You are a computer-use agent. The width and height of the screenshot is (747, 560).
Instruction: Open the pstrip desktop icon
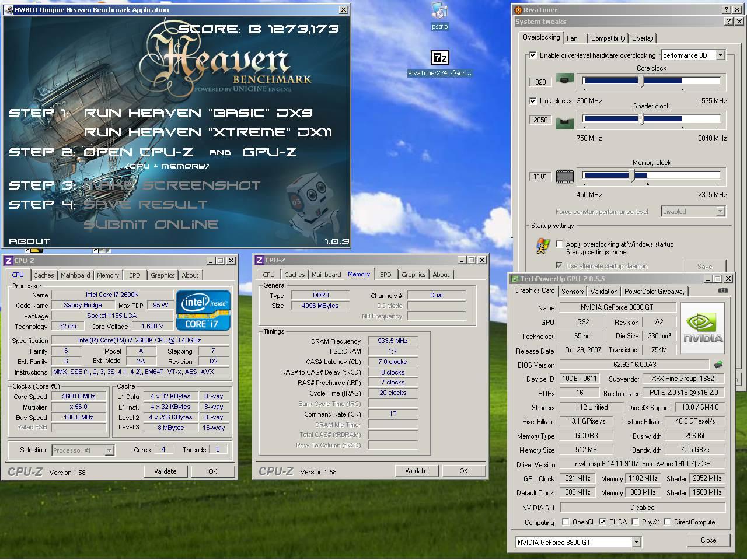pyautogui.click(x=439, y=16)
